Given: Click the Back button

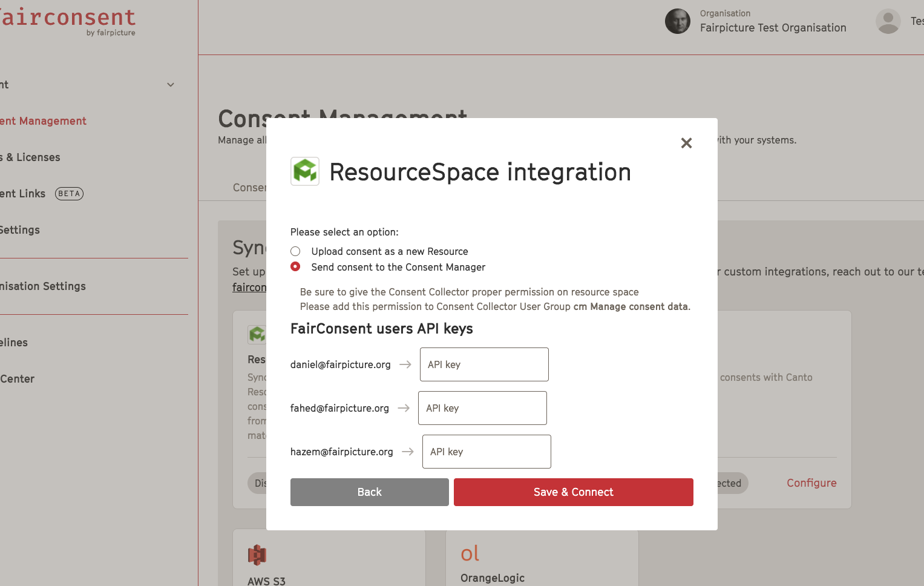Looking at the screenshot, I should [x=370, y=492].
